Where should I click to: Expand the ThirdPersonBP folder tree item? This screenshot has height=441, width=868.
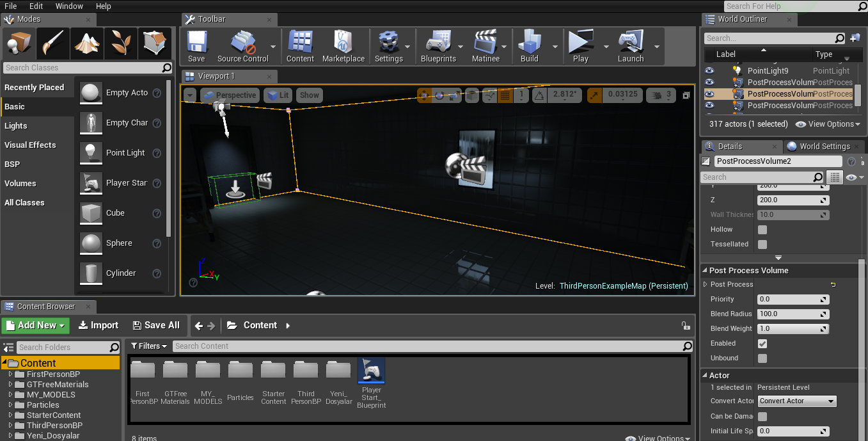tap(10, 426)
